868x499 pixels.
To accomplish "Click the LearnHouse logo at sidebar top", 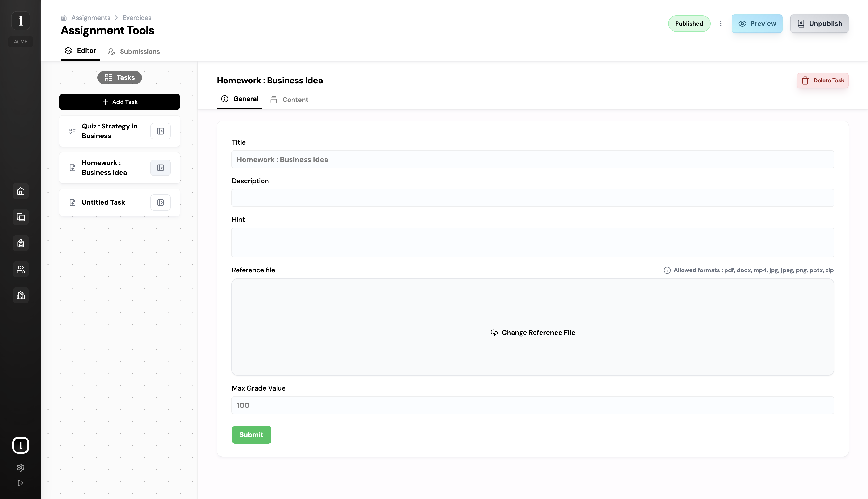I will click(x=20, y=20).
